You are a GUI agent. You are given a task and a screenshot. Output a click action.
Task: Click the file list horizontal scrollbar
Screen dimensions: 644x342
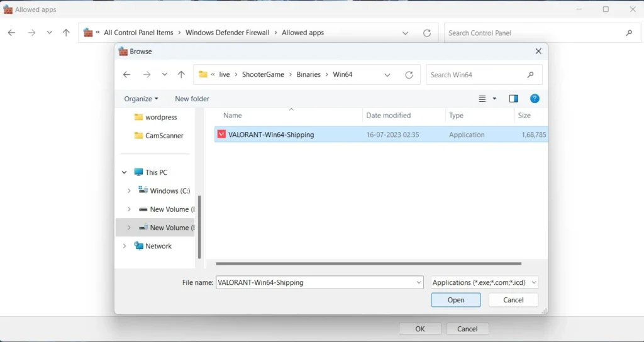pyautogui.click(x=369, y=263)
